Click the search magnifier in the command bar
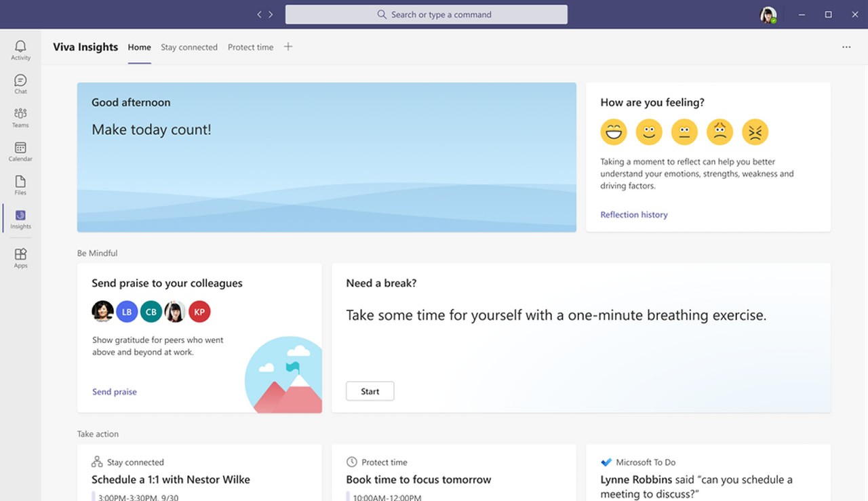 (x=382, y=14)
